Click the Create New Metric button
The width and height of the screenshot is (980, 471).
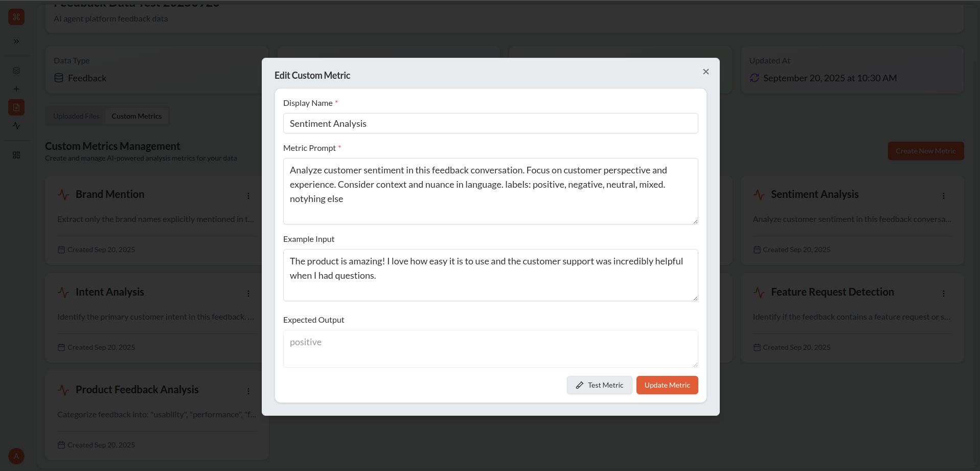click(925, 151)
